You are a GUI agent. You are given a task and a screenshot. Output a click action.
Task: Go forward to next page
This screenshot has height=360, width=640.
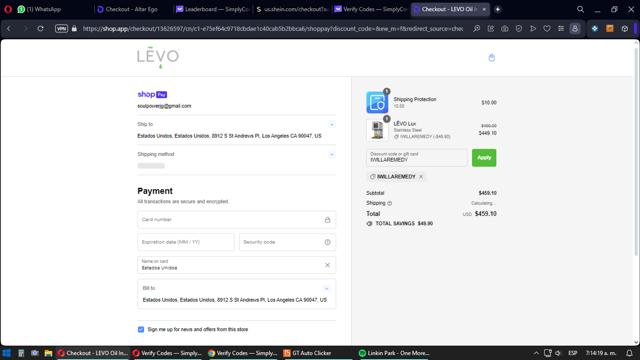point(25,29)
